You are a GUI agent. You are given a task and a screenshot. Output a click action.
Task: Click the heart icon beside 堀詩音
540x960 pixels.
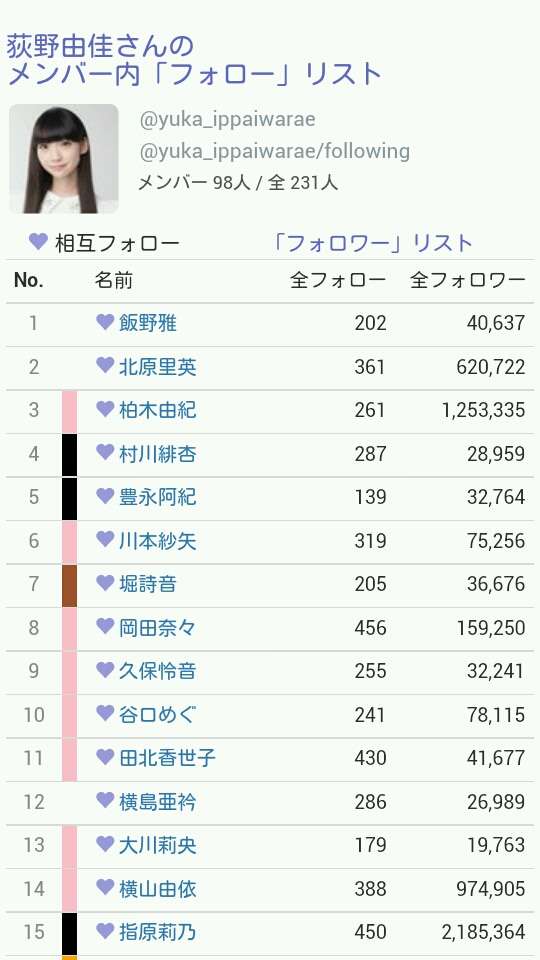(x=105, y=583)
